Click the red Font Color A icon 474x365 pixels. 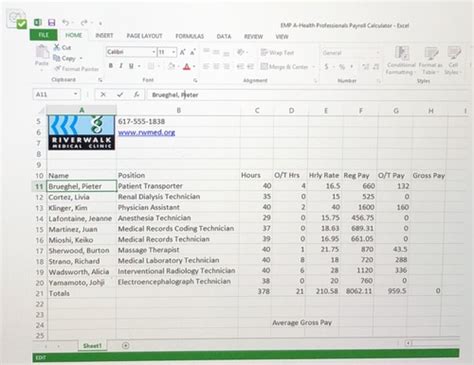[x=187, y=66]
